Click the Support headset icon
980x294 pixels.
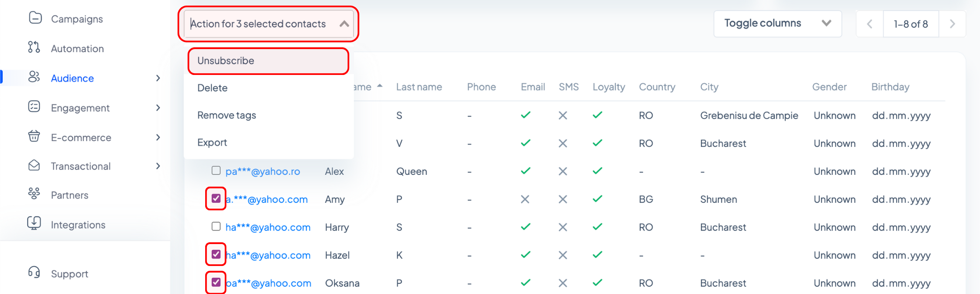[x=34, y=273]
